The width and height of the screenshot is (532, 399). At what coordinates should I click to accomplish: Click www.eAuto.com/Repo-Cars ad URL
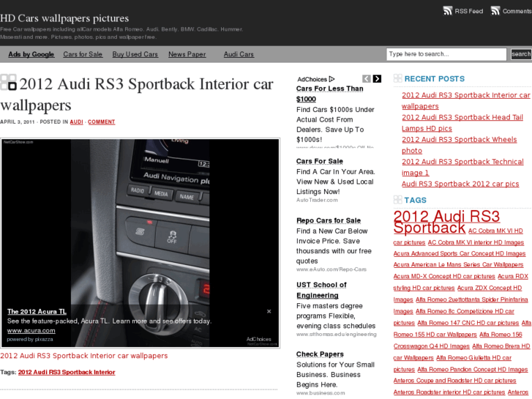[x=331, y=269]
